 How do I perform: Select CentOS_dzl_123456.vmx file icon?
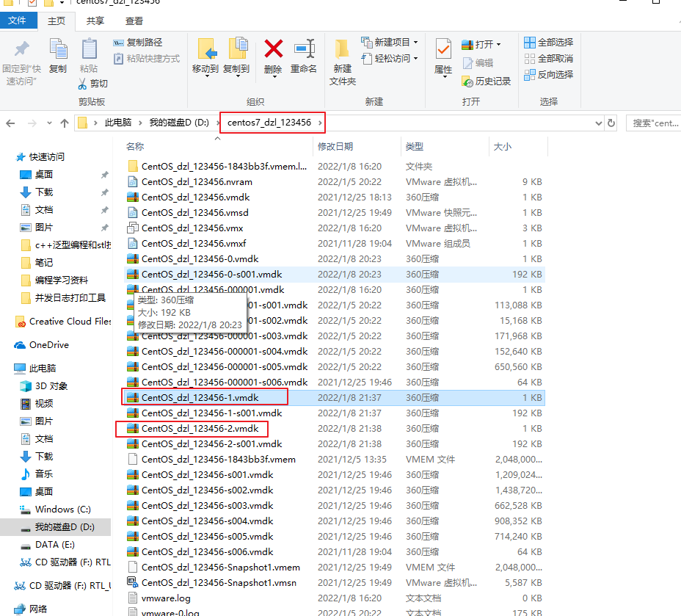point(133,228)
